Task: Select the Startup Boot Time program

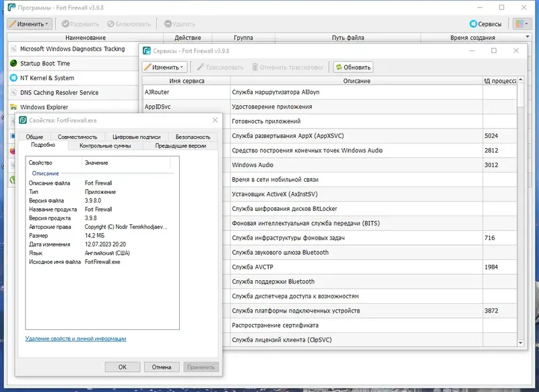Action: pyautogui.click(x=73, y=63)
